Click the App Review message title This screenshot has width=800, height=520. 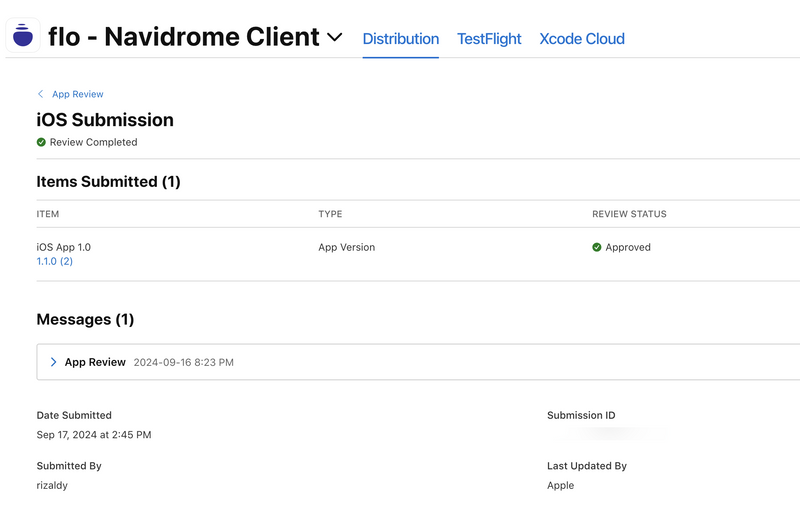95,362
